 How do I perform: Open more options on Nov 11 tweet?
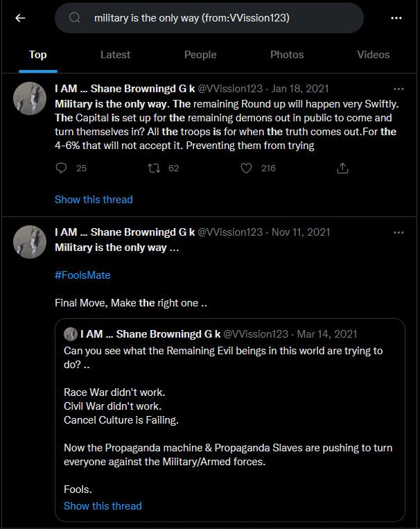399,232
